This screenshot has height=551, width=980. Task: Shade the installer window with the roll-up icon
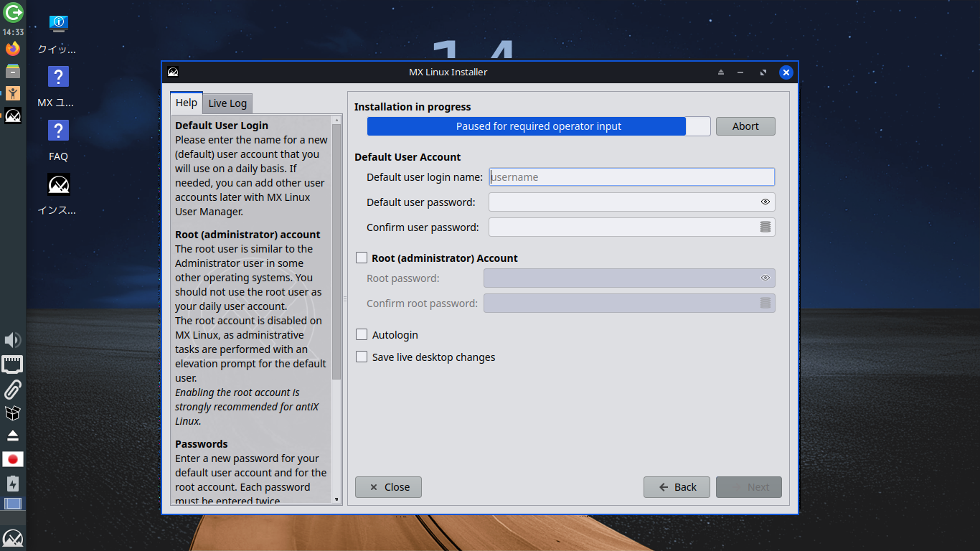pyautogui.click(x=721, y=72)
